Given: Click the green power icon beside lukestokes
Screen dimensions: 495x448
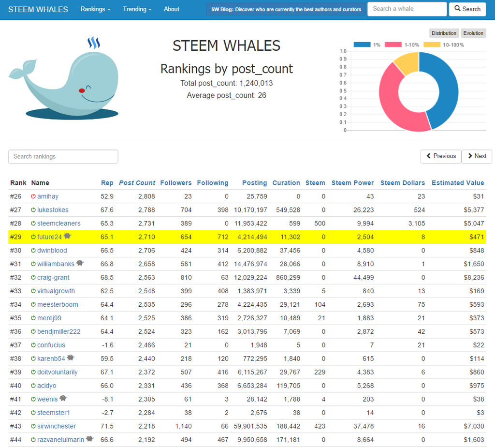Looking at the screenshot, I should tap(33, 210).
